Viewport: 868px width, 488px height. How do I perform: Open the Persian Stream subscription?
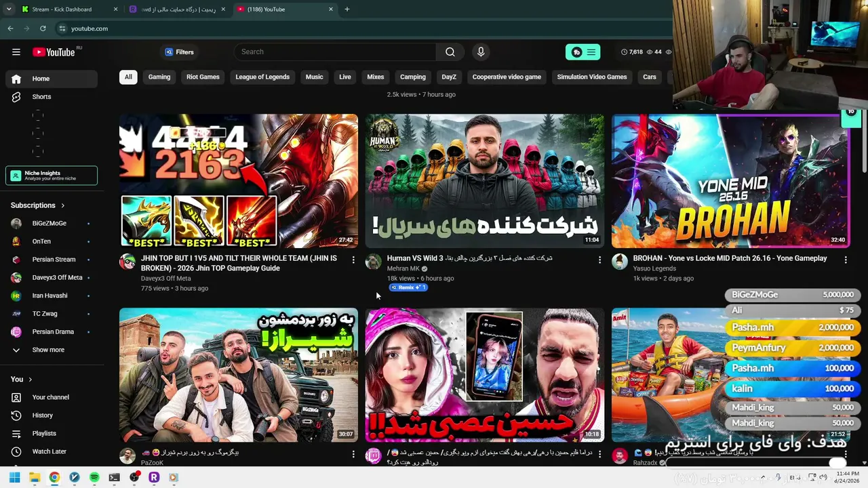coord(52,260)
